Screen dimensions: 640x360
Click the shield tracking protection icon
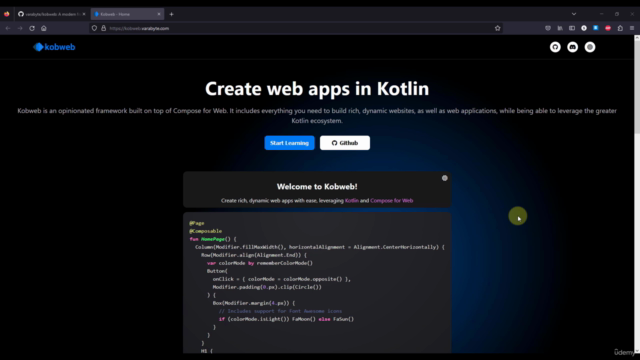tap(94, 28)
